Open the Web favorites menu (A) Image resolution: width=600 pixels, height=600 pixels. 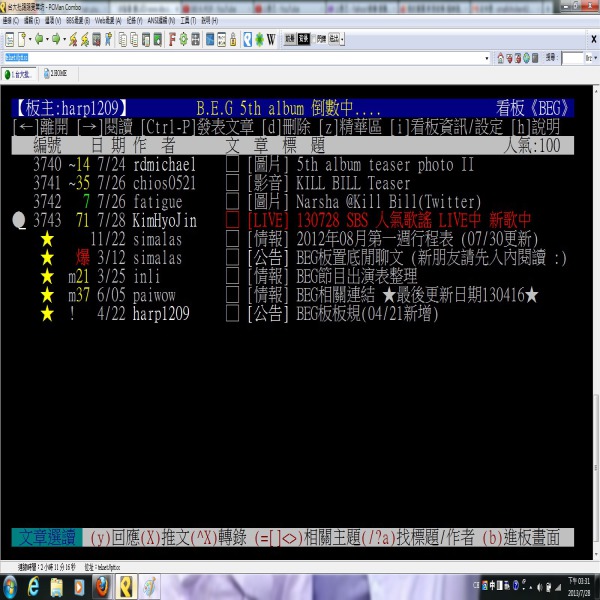[x=108, y=21]
